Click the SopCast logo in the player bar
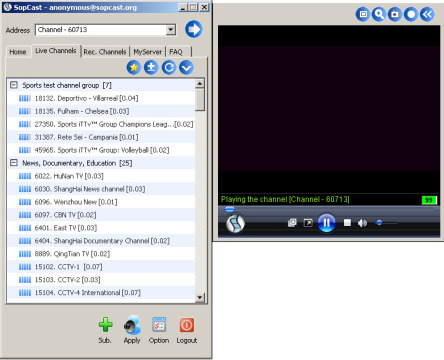 coord(235,223)
